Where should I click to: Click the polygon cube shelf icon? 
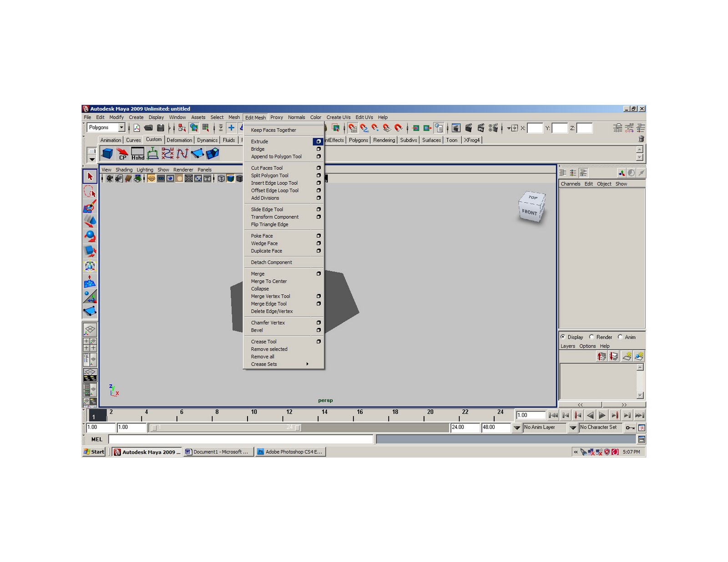coord(107,154)
